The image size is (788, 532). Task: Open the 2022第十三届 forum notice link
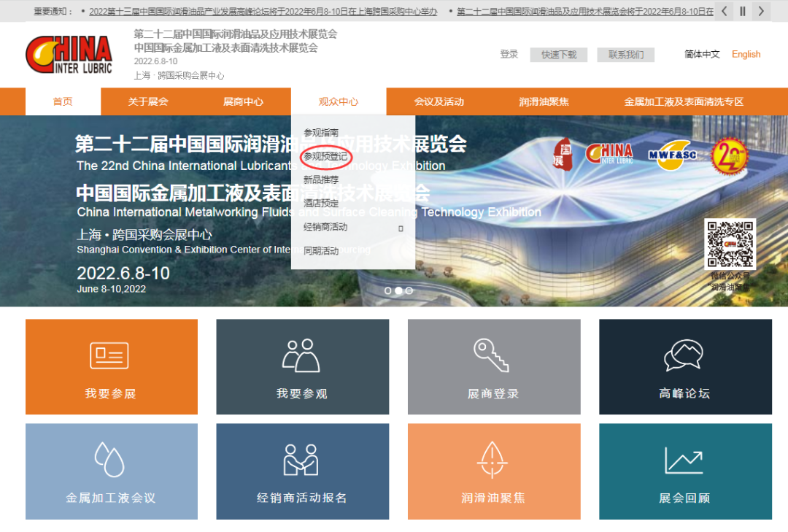263,12
